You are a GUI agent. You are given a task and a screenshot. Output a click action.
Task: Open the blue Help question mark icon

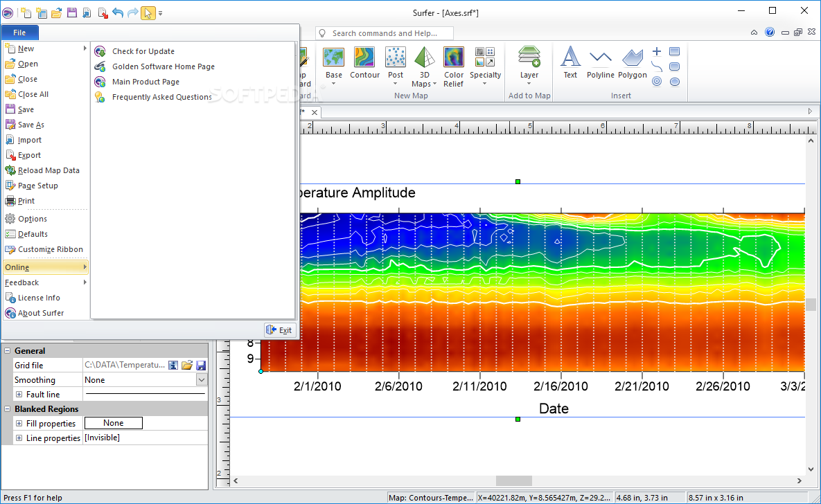click(x=770, y=33)
